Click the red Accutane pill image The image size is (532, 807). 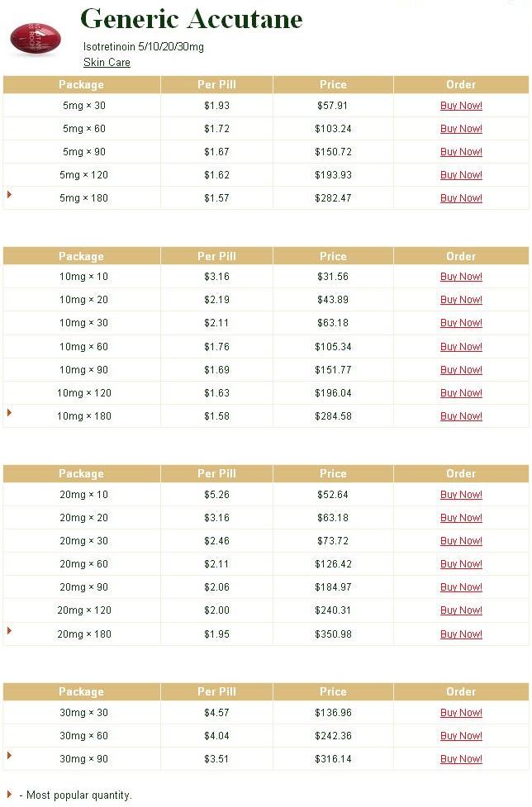click(x=35, y=39)
